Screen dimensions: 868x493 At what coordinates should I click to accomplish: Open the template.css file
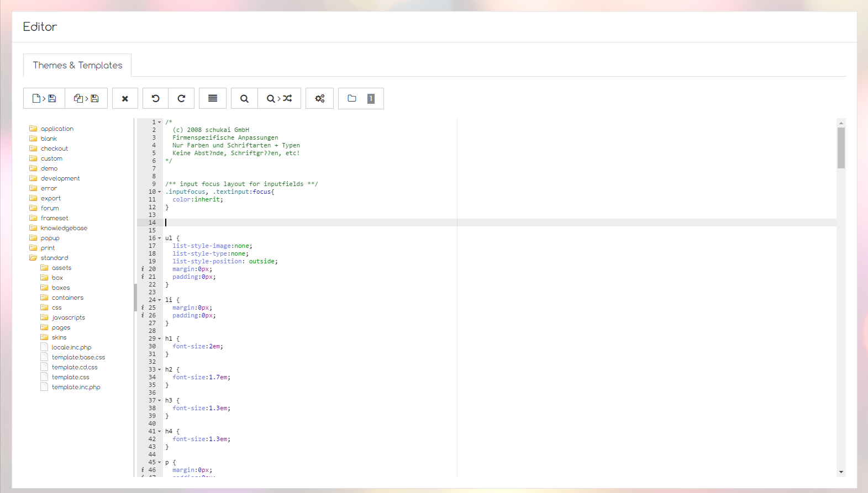point(70,377)
